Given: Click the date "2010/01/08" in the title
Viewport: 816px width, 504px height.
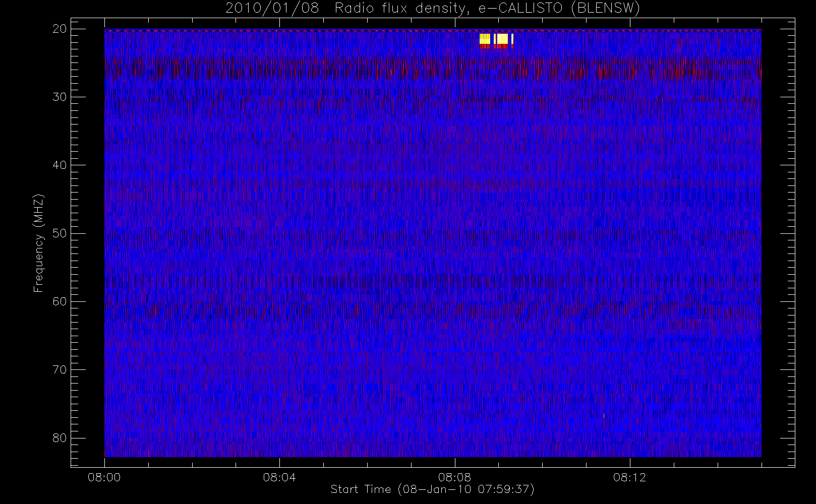Looking at the screenshot, I should [272, 9].
